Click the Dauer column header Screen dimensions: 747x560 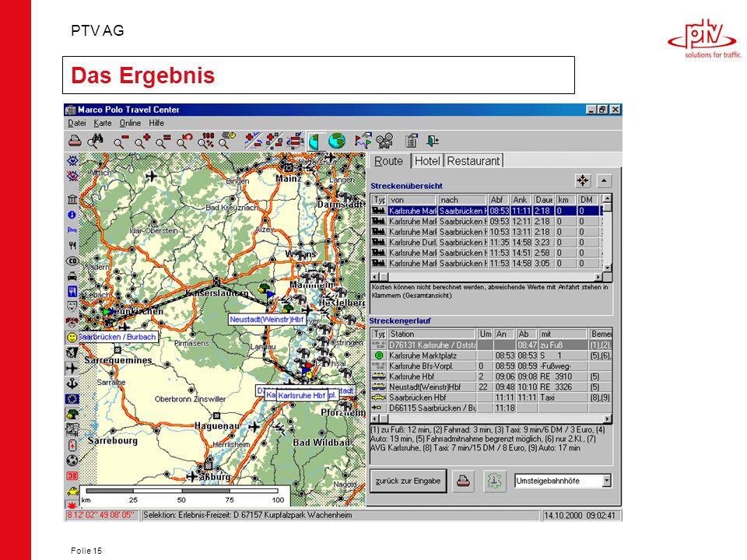point(544,200)
